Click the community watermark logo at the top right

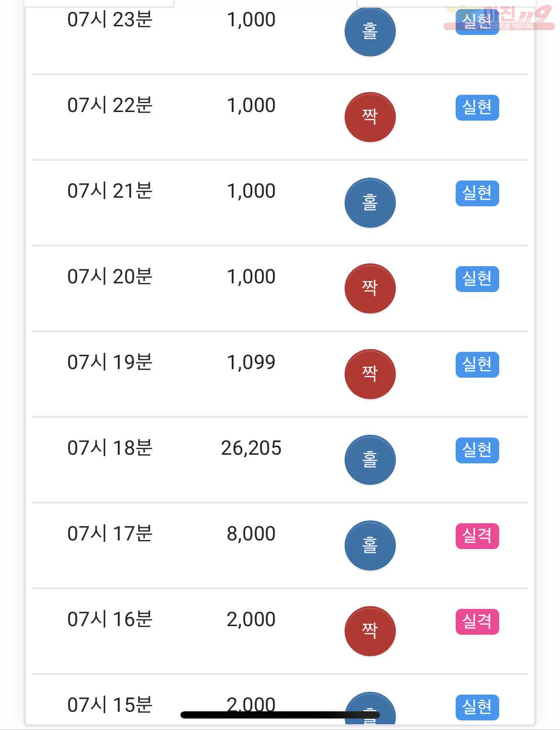tap(499, 18)
